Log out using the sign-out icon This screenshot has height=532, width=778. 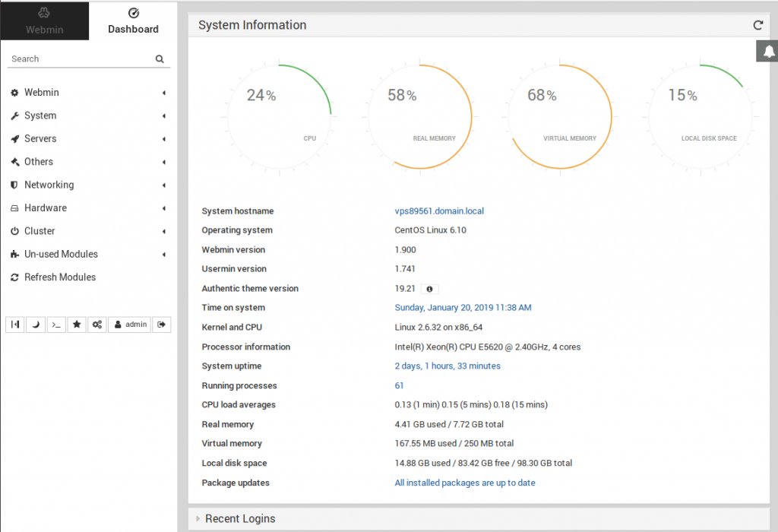click(160, 325)
